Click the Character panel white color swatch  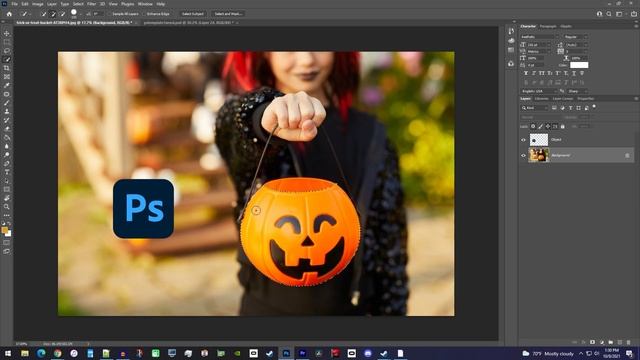pos(579,65)
